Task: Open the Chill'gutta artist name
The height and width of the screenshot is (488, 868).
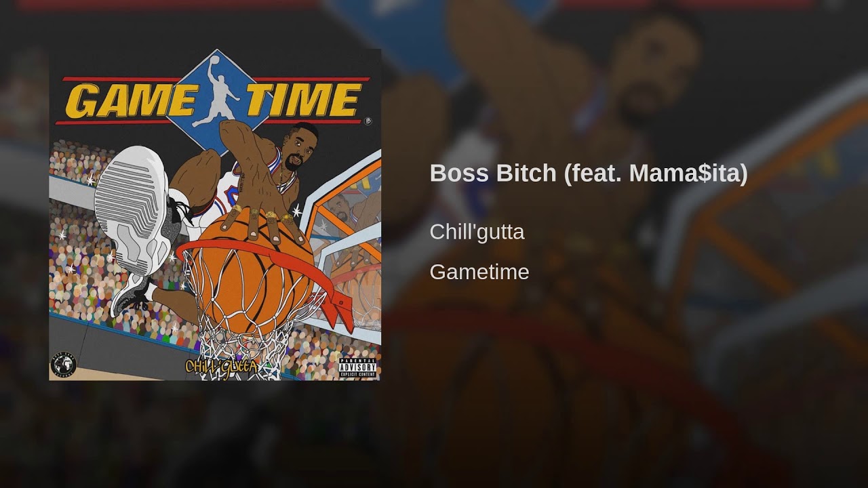Action: point(477,232)
